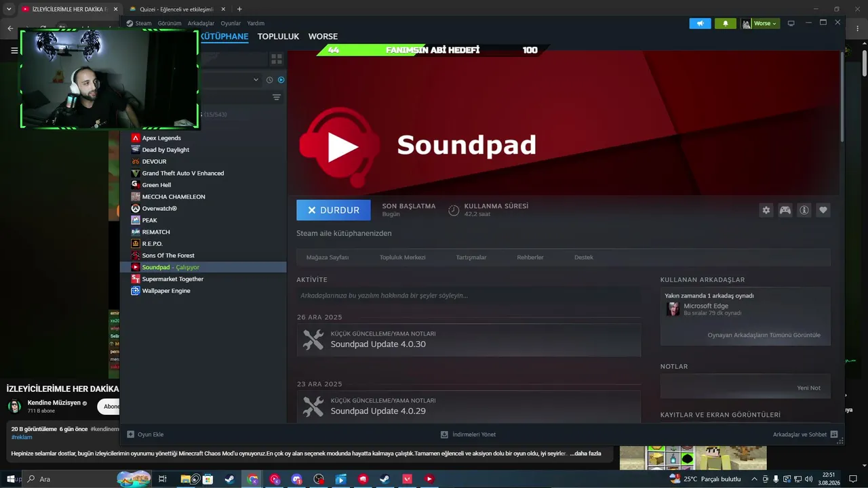Image resolution: width=868 pixels, height=488 pixels.
Task: Select the Dead by Daylight game icon
Action: (136, 150)
